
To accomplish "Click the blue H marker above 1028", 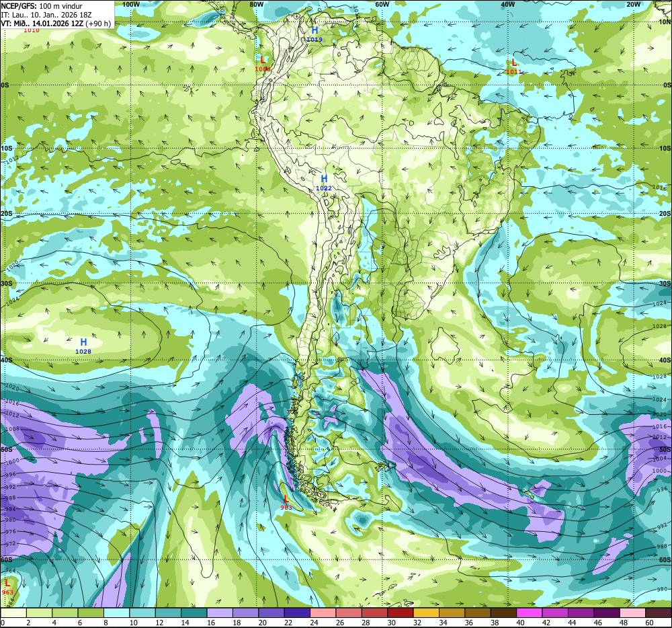I will point(83,342).
